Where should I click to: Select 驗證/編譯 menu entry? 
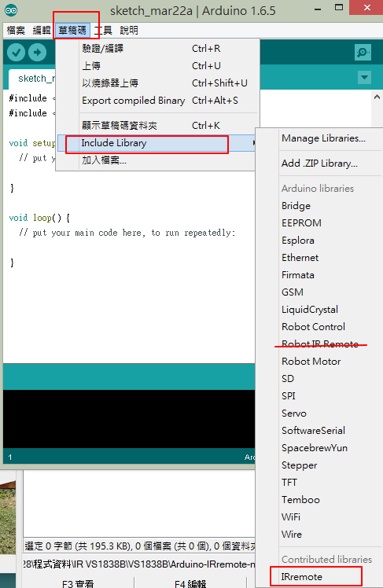(x=157, y=49)
